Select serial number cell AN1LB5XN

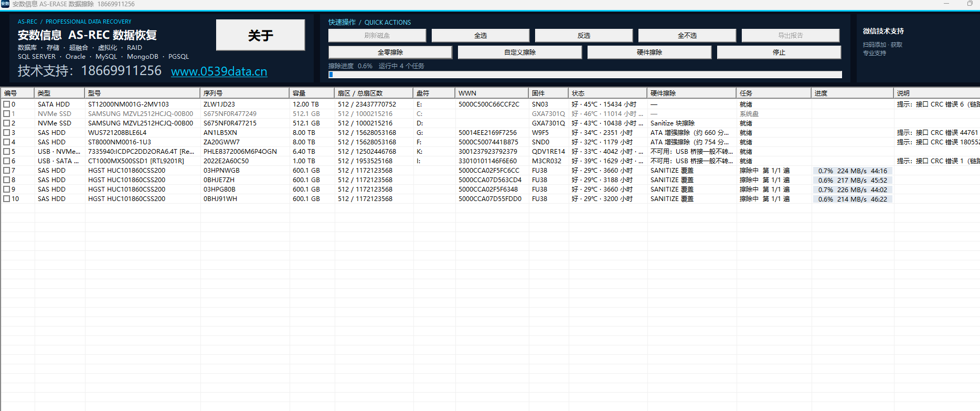[x=220, y=133]
